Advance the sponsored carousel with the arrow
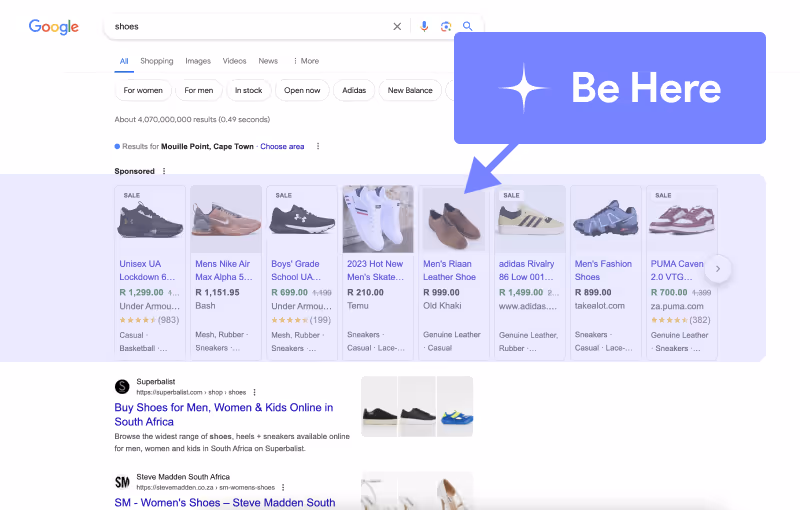This screenshot has width=800, height=510. coord(718,269)
